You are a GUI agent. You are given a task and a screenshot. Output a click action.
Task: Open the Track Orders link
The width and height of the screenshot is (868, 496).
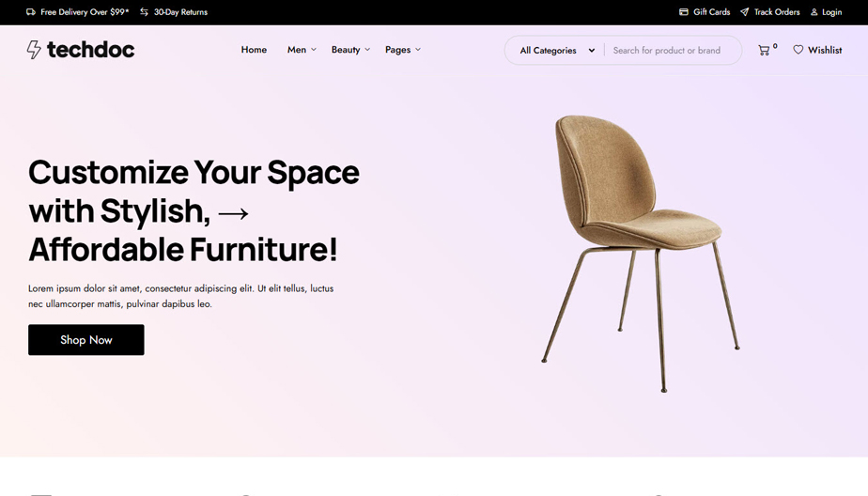click(777, 11)
